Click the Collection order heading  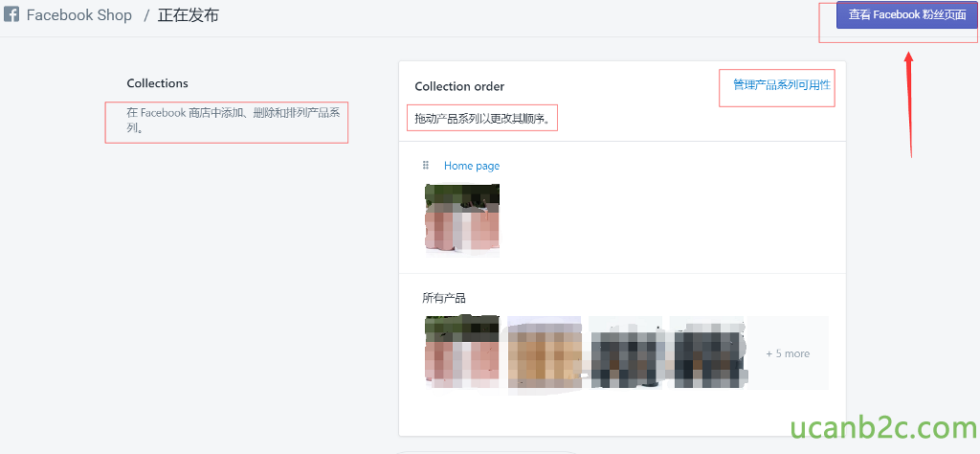pyautogui.click(x=459, y=86)
